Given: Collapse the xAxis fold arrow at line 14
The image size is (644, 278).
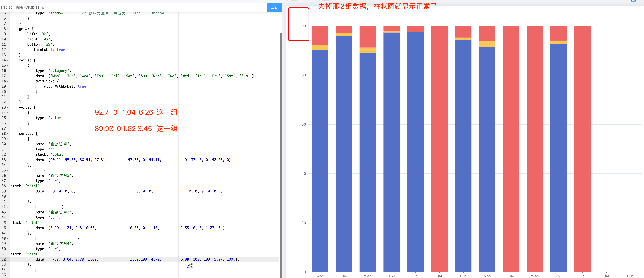Looking at the screenshot, I should [x=8, y=60].
